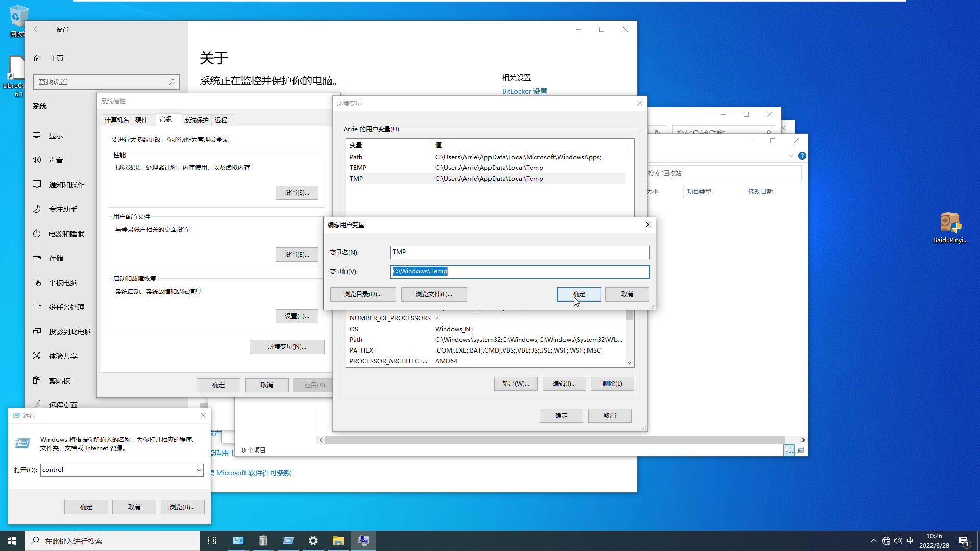Viewport: 980px width, 551px height.
Task: Click Edit(I) under system variables
Action: [564, 384]
